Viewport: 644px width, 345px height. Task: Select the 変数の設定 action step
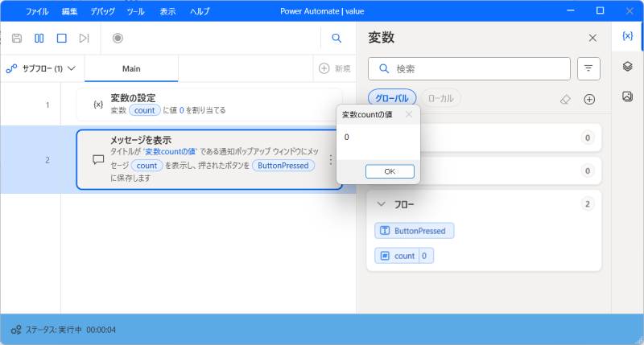click(x=209, y=105)
